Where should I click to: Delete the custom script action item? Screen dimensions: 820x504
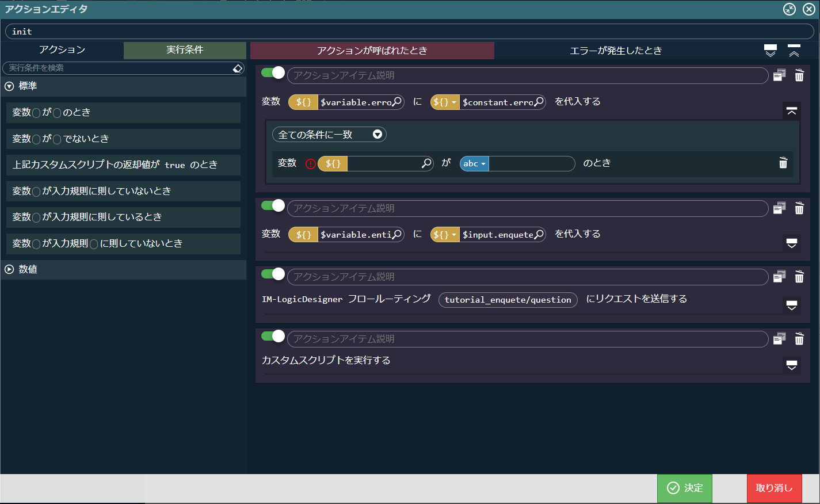coord(799,339)
